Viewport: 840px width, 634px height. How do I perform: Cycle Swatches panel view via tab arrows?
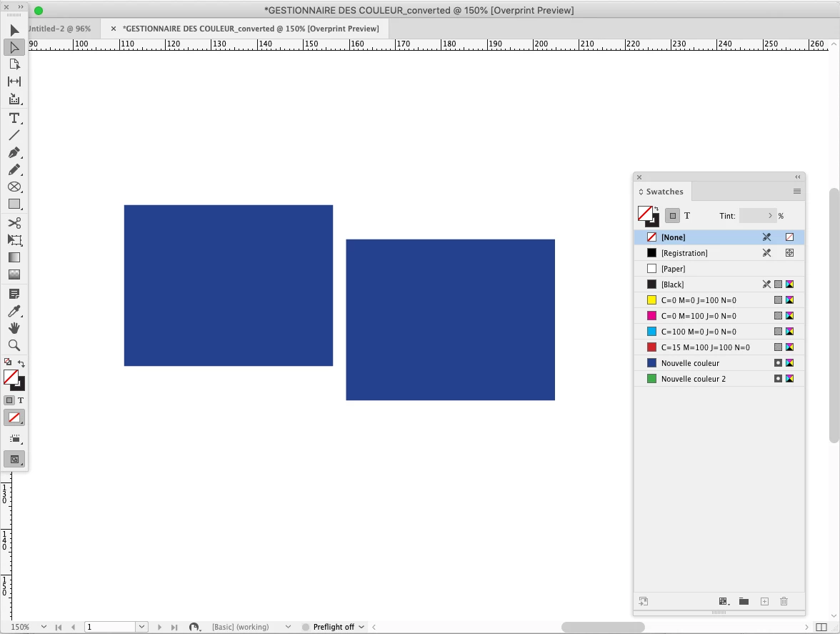(641, 192)
